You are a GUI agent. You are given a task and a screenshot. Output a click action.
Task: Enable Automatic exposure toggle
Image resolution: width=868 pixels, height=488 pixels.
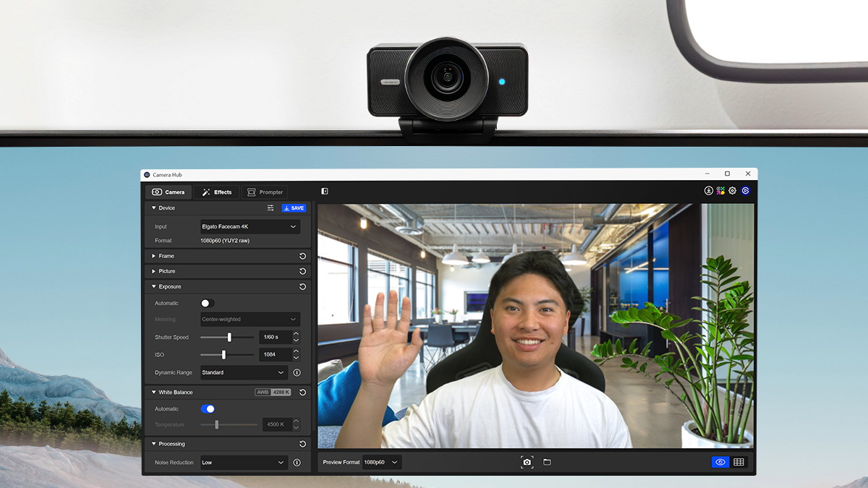208,304
